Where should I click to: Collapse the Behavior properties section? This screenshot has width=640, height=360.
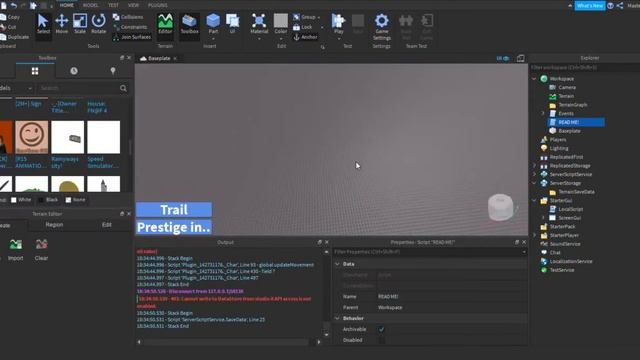(x=337, y=318)
